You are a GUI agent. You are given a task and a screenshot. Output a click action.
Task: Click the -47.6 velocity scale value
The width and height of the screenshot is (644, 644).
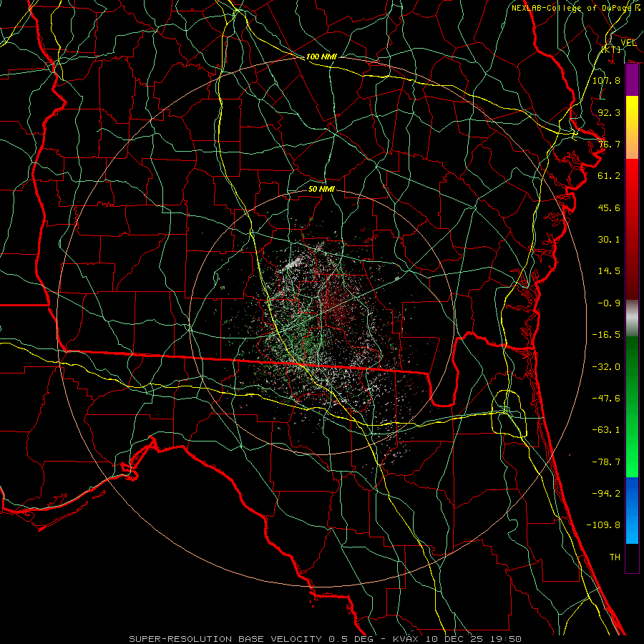point(606,399)
